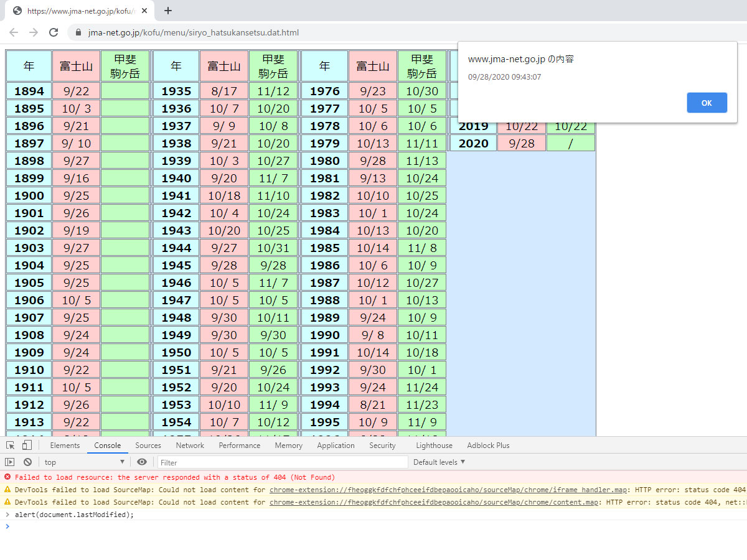Clear the console with the clear icon
The image size is (747, 560).
coord(27,462)
